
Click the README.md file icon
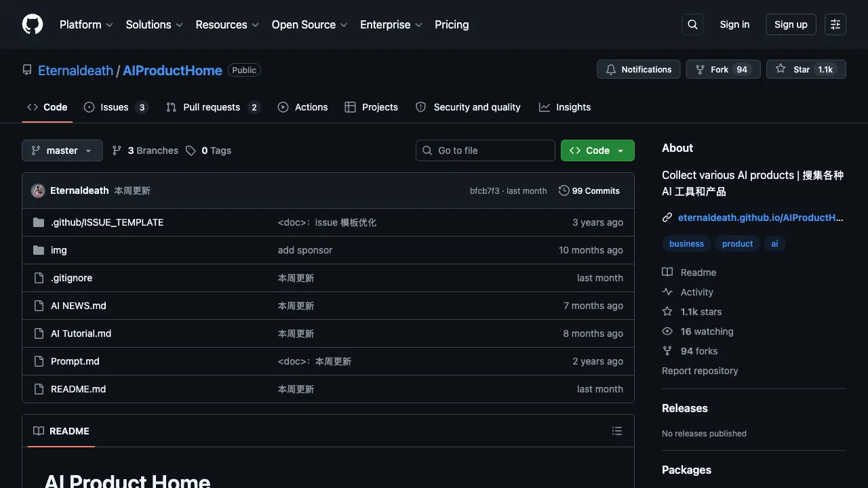[39, 389]
